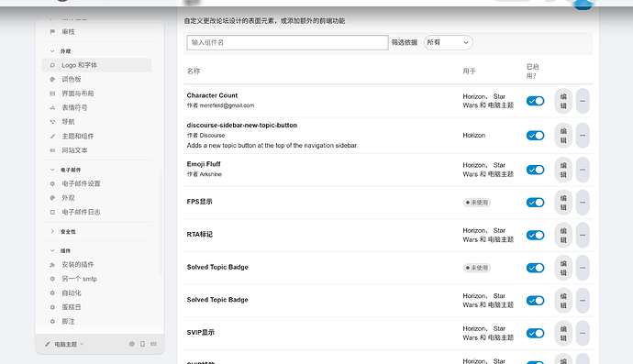Viewport: 633px width, 364px height.
Task: Open the 所有 filter dropdown
Action: (x=448, y=42)
